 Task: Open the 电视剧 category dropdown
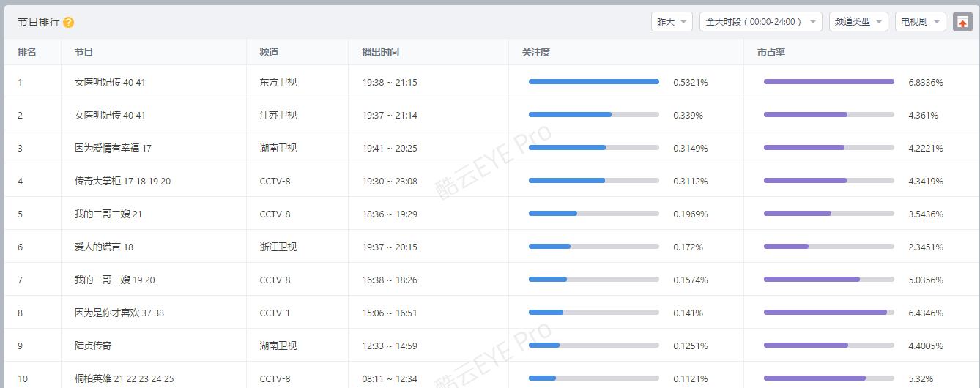(x=921, y=22)
